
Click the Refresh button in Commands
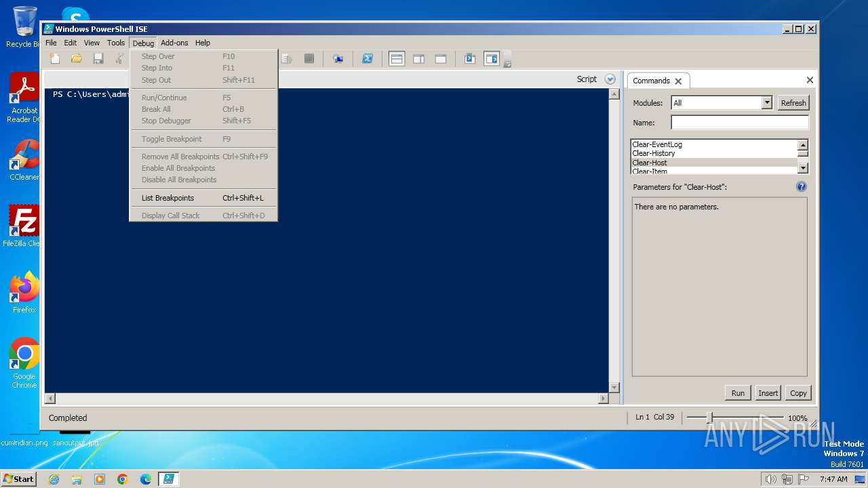coord(793,103)
